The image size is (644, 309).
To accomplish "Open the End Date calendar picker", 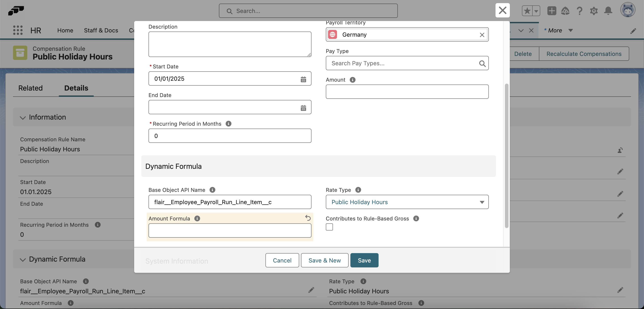I will (303, 108).
